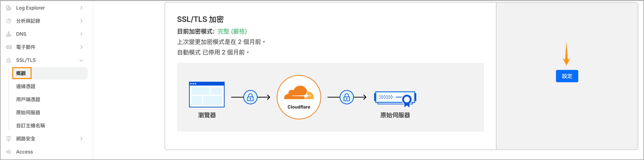Click the 原始伺服器 certificate illustration
This screenshot has height=160, width=644.
[x=395, y=99]
